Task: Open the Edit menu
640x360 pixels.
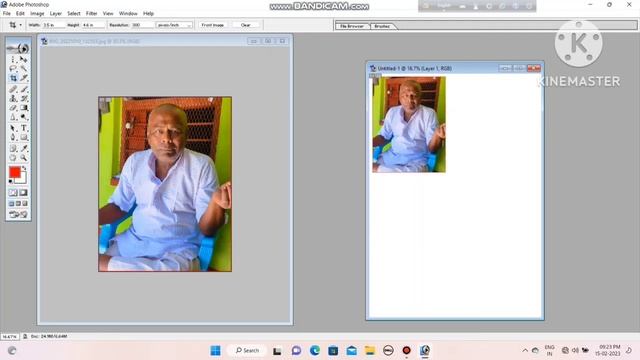Action: point(20,13)
